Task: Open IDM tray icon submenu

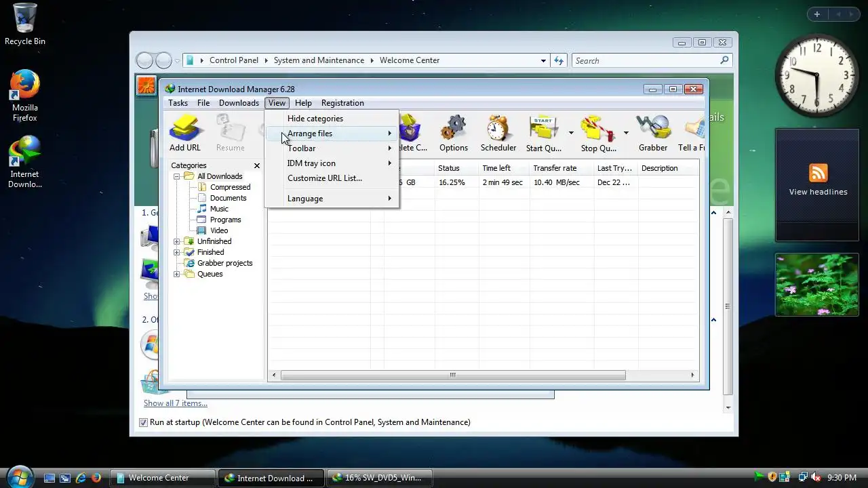Action: pos(332,163)
